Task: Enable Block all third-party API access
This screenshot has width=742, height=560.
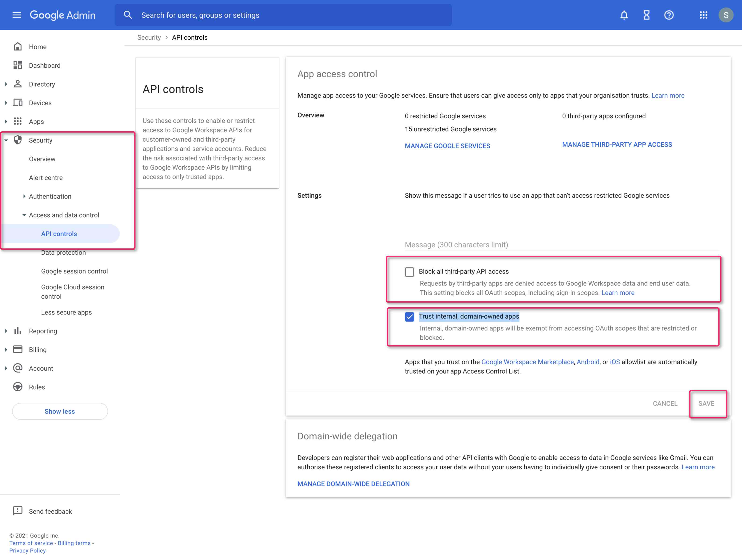Action: coord(409,272)
